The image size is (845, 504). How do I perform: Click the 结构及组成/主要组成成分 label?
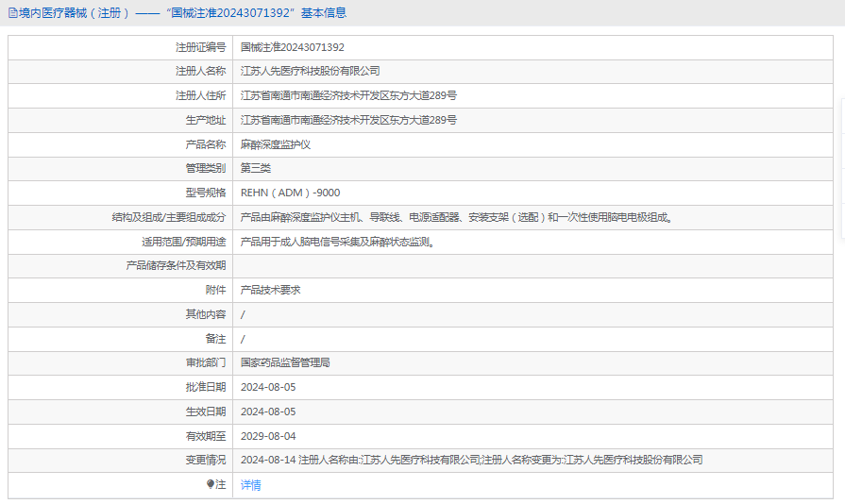click(x=169, y=217)
